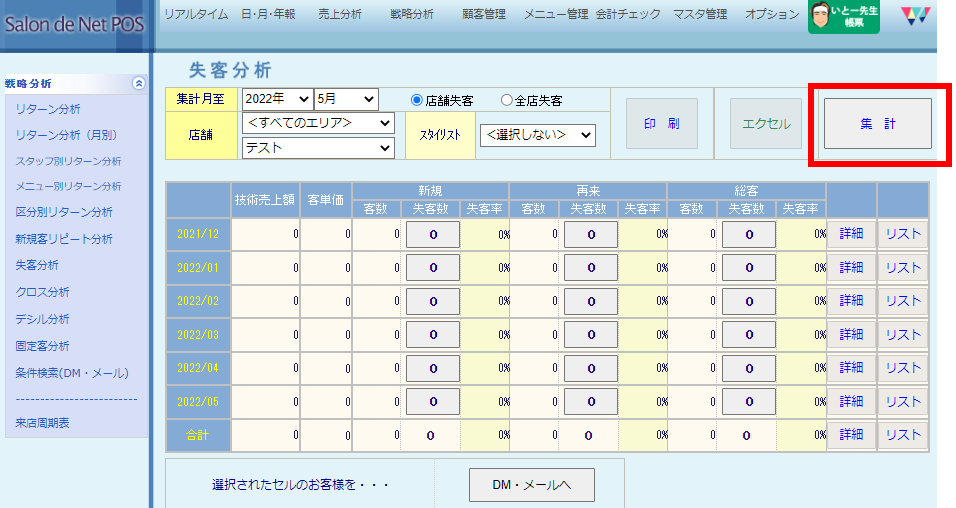This screenshot has width=956, height=508.
Task: Click the いとー先生 user avatar badge
Action: (x=843, y=17)
